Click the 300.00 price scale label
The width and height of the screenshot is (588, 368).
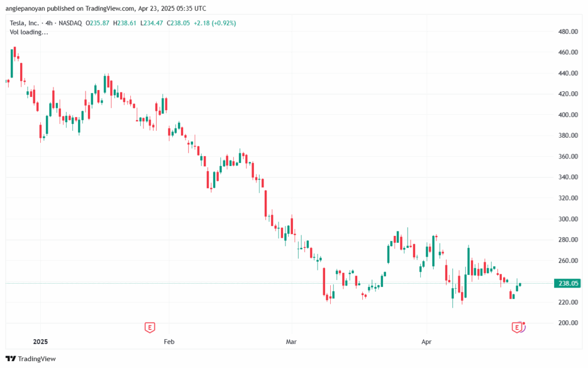(x=567, y=219)
